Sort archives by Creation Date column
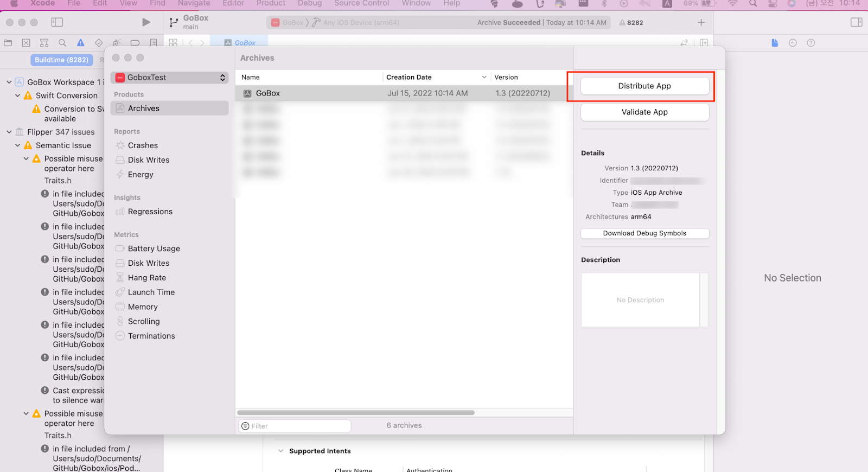The height and width of the screenshot is (472, 868). [437, 78]
